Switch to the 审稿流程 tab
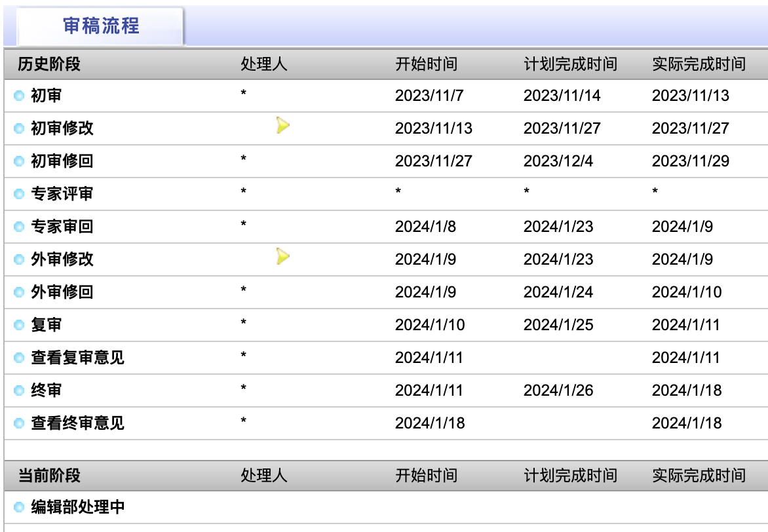Viewport: 768px width, 532px height. (101, 26)
